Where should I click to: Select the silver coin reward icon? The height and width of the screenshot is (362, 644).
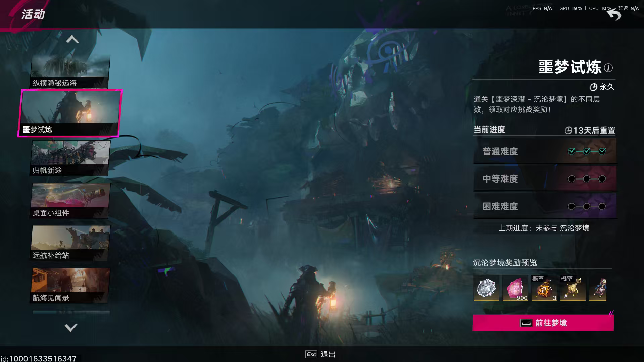(486, 288)
